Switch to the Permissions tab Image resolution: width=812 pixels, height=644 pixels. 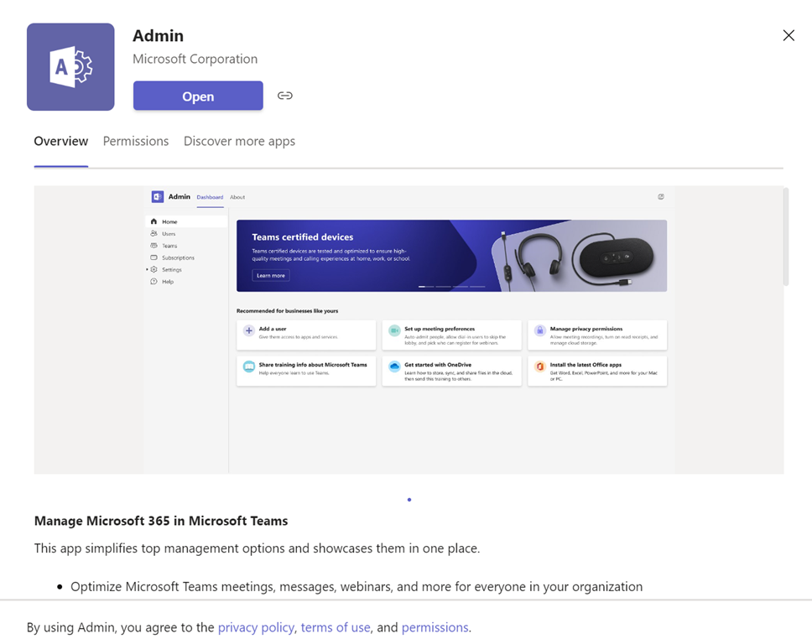(x=136, y=141)
